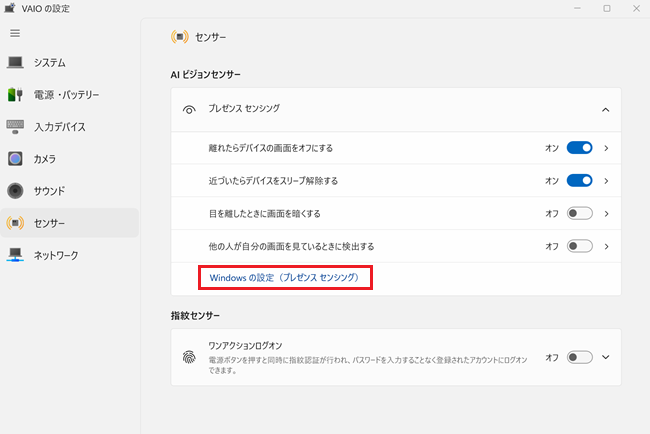Go to ネットワーク in sidebar
This screenshot has height=434, width=650.
tap(70, 255)
